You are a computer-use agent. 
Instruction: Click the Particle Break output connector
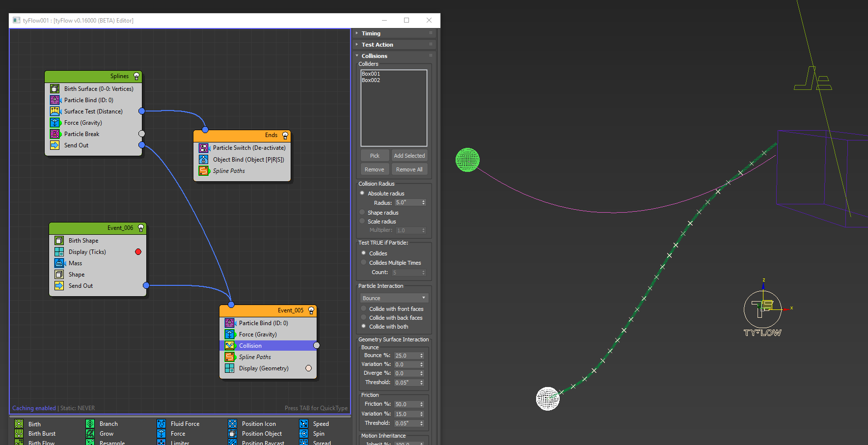point(142,134)
